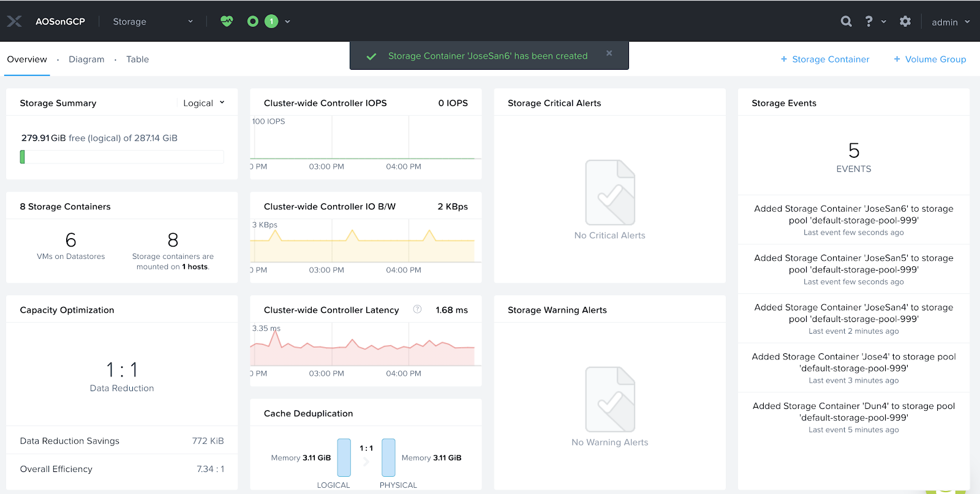Open the cluster health heart icon
This screenshot has height=494, width=980.
tap(227, 21)
